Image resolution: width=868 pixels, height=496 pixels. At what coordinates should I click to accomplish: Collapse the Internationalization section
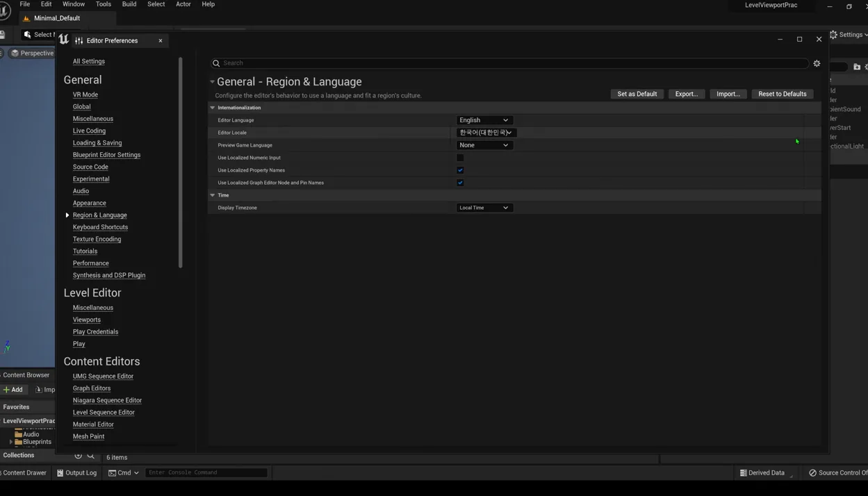coord(213,108)
